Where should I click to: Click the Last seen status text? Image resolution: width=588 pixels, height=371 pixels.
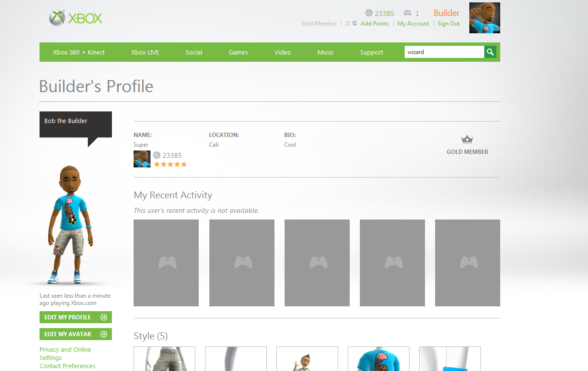(75, 300)
